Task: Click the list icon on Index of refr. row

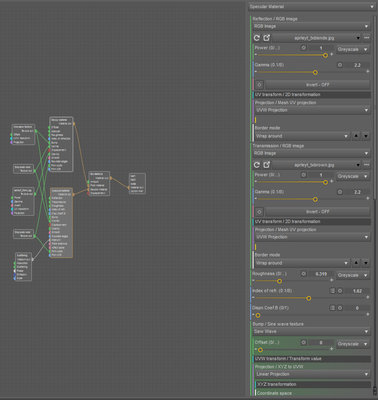Action: pos(332,291)
